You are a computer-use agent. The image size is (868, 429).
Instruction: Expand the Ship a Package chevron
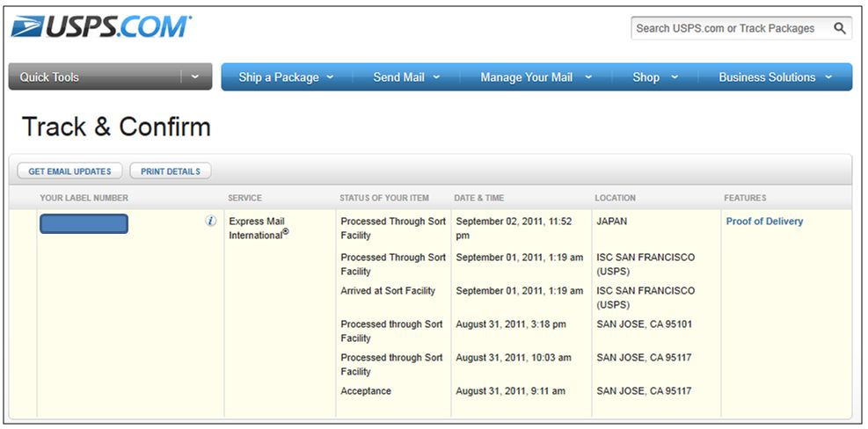click(x=330, y=77)
